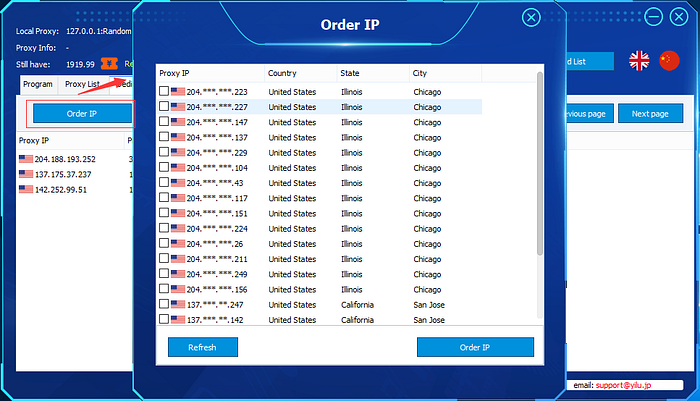Go to Next page in main window

pos(650,113)
